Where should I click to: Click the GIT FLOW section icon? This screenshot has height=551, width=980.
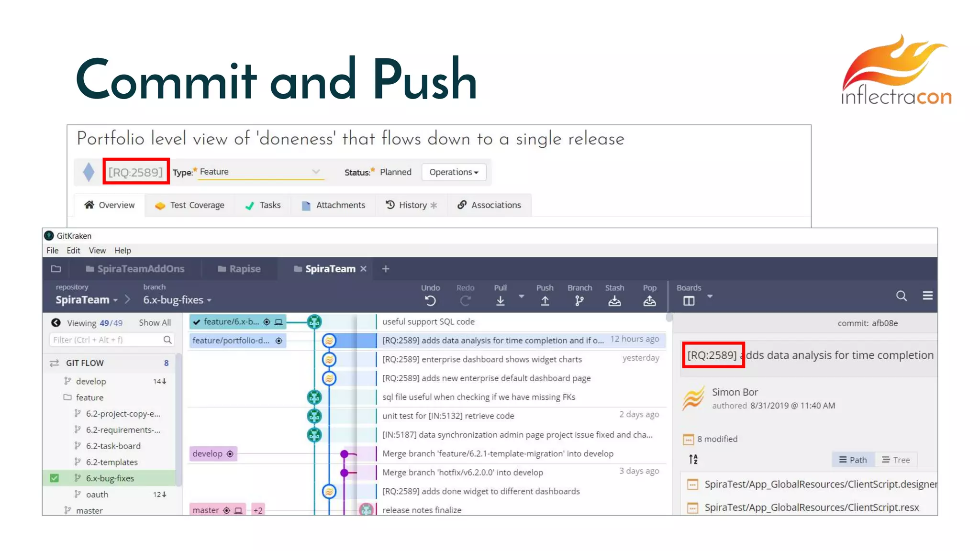(x=55, y=363)
